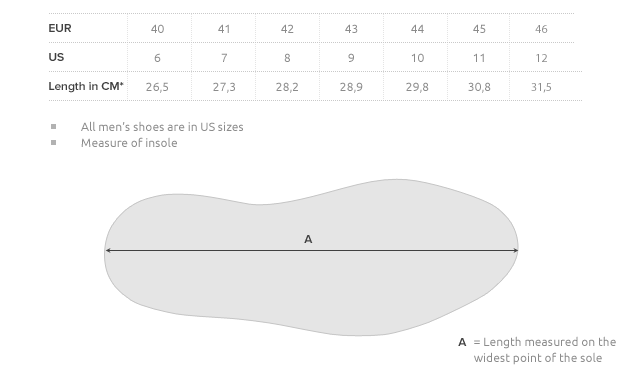
Task: Click the A label above the arrow
Action: click(x=308, y=239)
